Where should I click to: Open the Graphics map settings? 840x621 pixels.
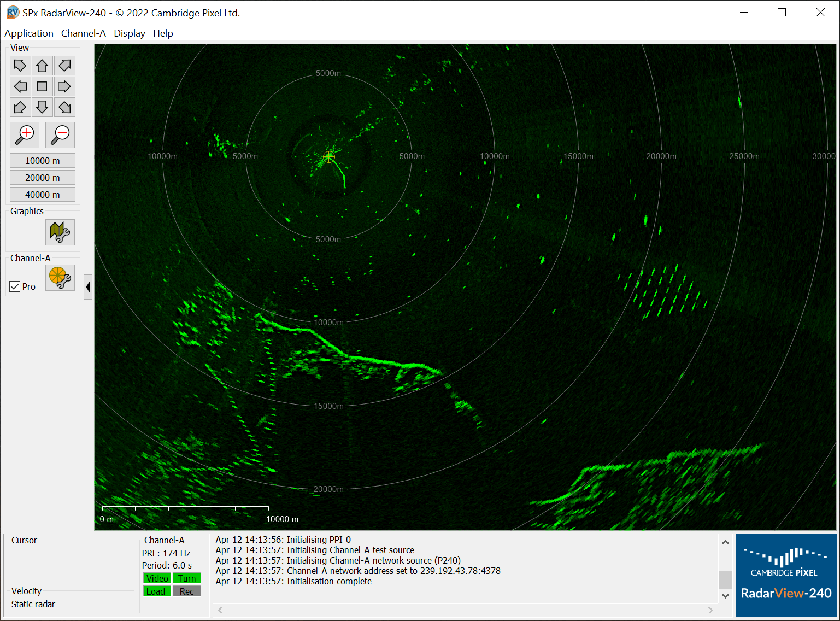click(x=60, y=232)
